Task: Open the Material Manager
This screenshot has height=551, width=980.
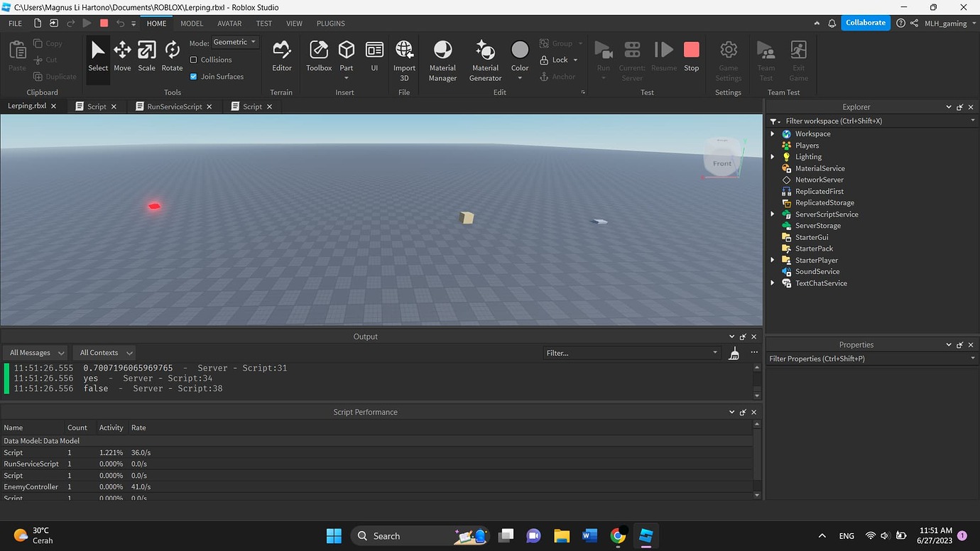Action: pyautogui.click(x=442, y=55)
